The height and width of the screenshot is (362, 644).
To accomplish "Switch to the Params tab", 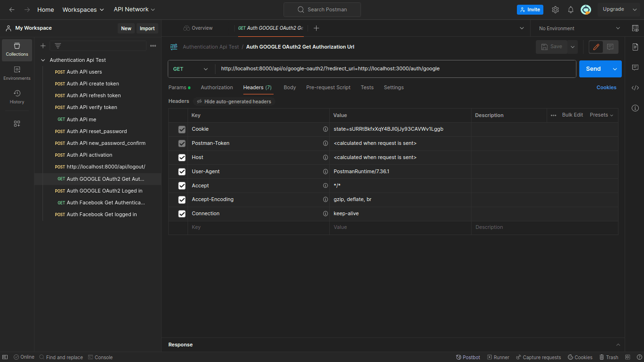I will pos(180,88).
